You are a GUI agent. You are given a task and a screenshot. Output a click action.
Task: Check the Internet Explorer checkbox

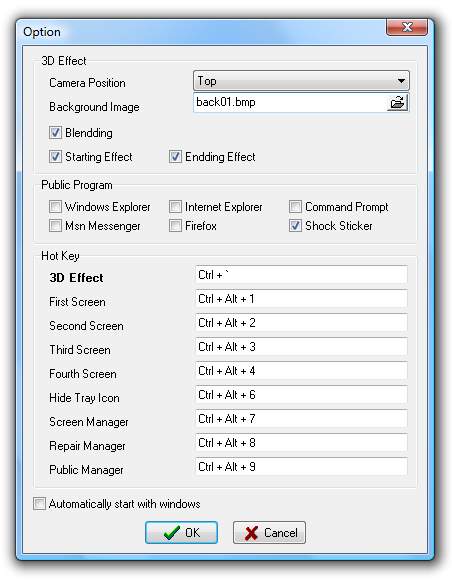pos(175,206)
